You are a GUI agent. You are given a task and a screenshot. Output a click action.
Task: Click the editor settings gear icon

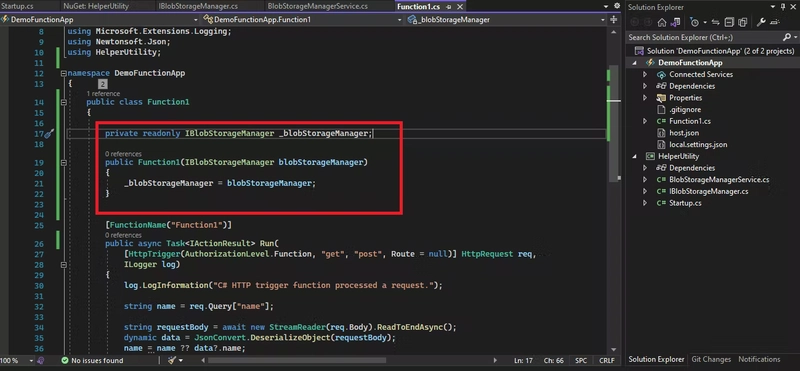(616, 6)
